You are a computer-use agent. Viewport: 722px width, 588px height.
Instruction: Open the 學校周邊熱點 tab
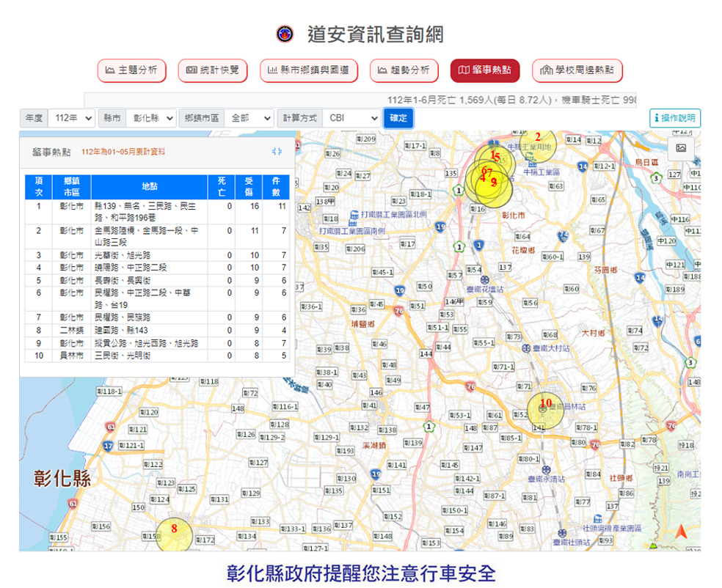point(577,70)
